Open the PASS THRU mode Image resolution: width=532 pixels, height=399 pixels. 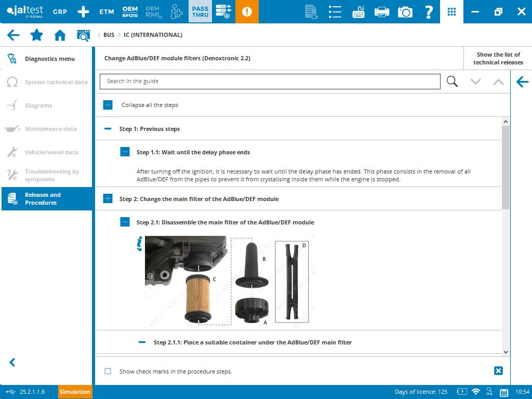point(200,11)
